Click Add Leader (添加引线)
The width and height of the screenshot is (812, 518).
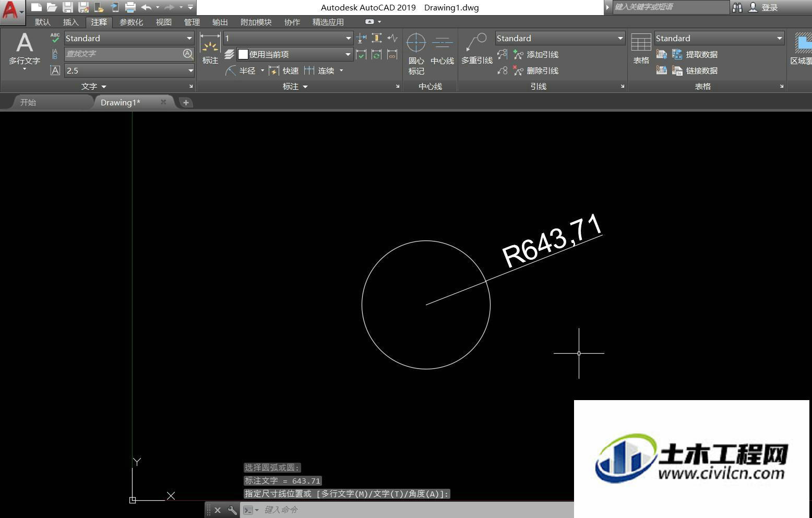536,54
